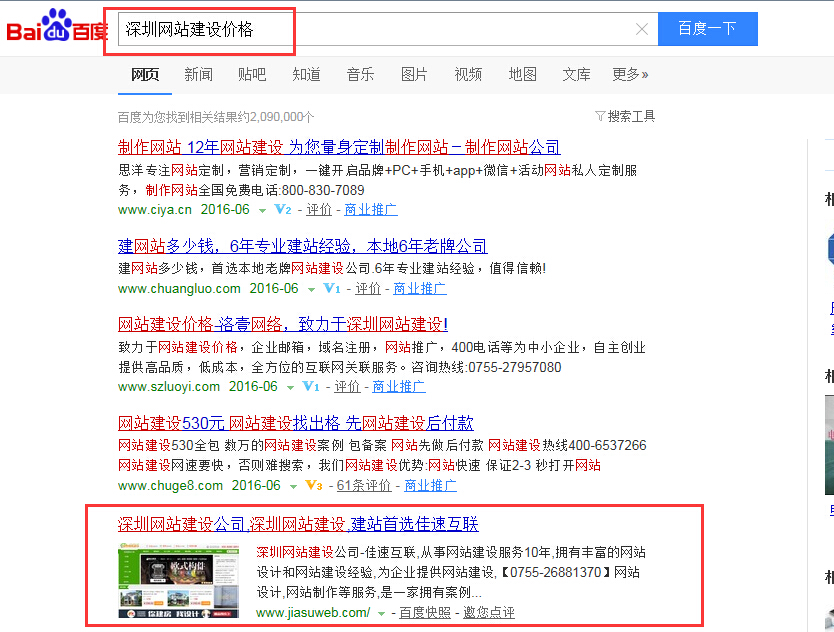Screen dimensions: 834x632
Task: Open 评价 link for www.ciya.cn
Action: coord(319,210)
